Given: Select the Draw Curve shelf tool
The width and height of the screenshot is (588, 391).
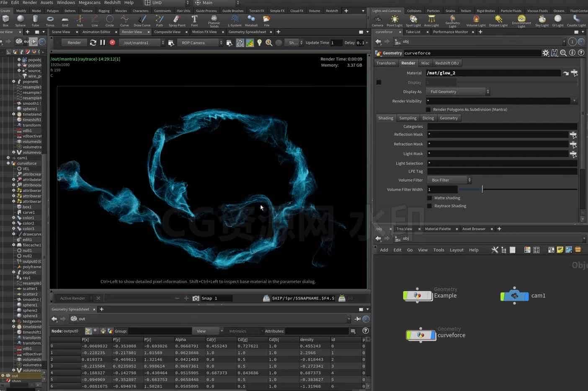Looking at the screenshot, I should point(142,21).
